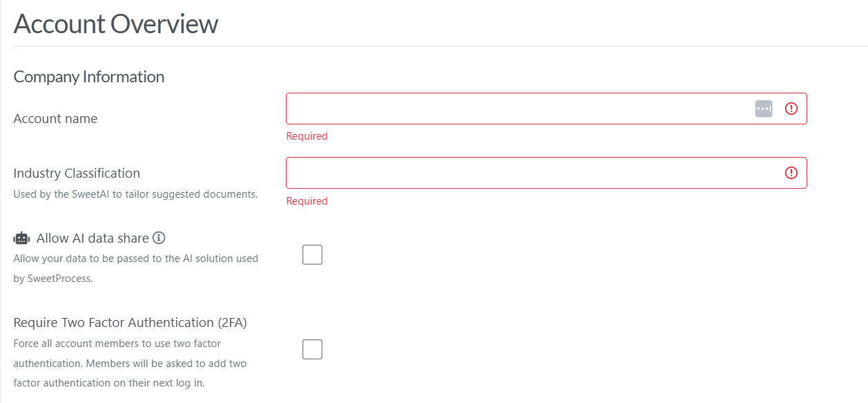This screenshot has height=403, width=868.
Task: Click the error icon in Industry Classification field
Action: click(791, 173)
